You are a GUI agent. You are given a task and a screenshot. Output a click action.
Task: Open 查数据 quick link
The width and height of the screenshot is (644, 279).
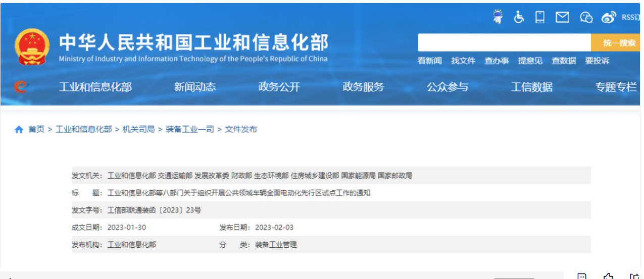click(x=564, y=61)
